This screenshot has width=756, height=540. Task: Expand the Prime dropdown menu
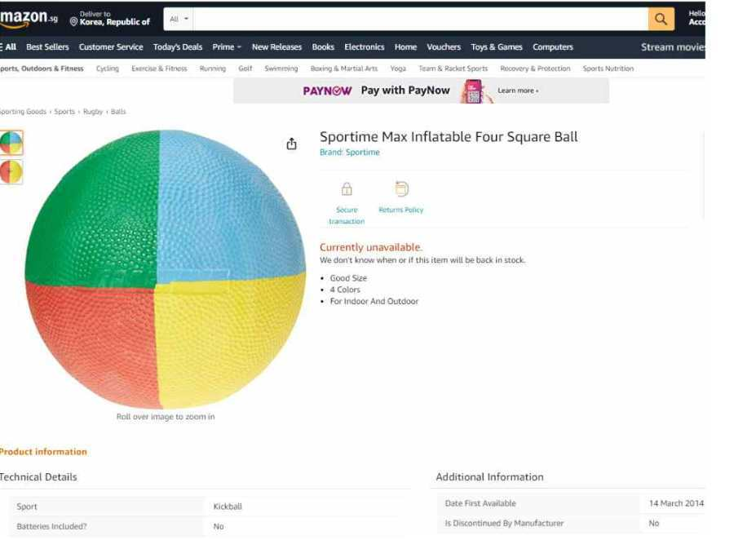(x=227, y=47)
